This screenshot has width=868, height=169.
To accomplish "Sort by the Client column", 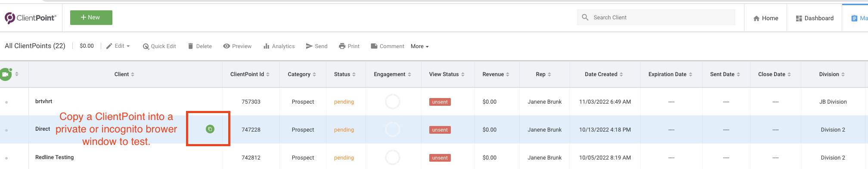I will point(124,74).
